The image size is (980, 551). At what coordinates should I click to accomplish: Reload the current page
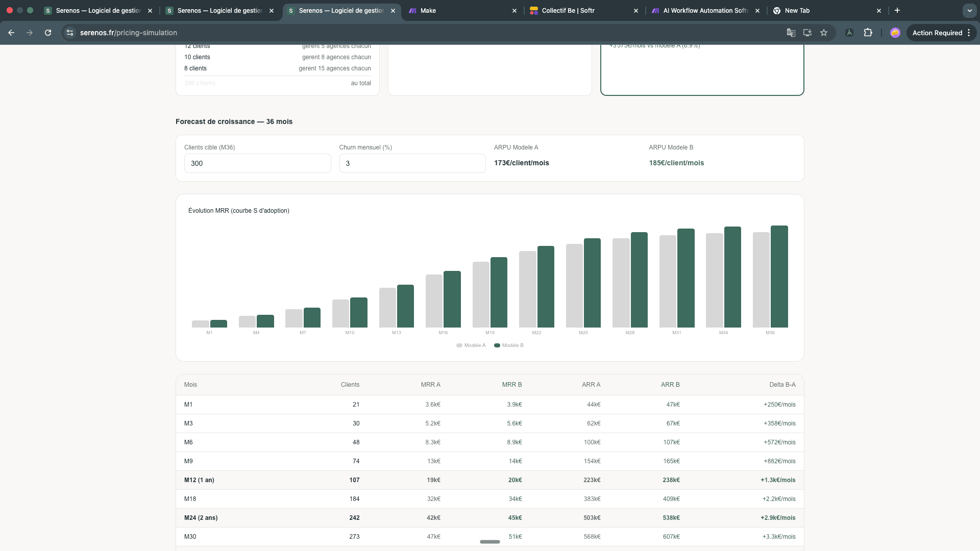click(48, 33)
